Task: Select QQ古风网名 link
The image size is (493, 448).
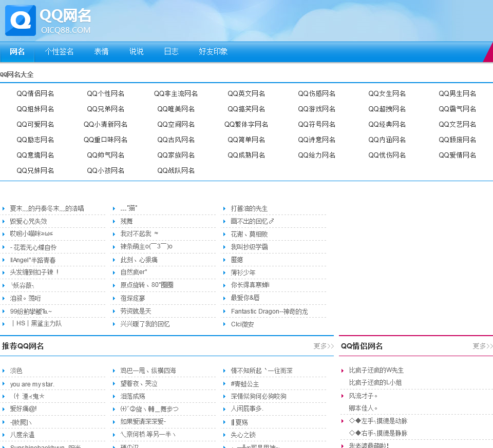Action: tap(176, 140)
